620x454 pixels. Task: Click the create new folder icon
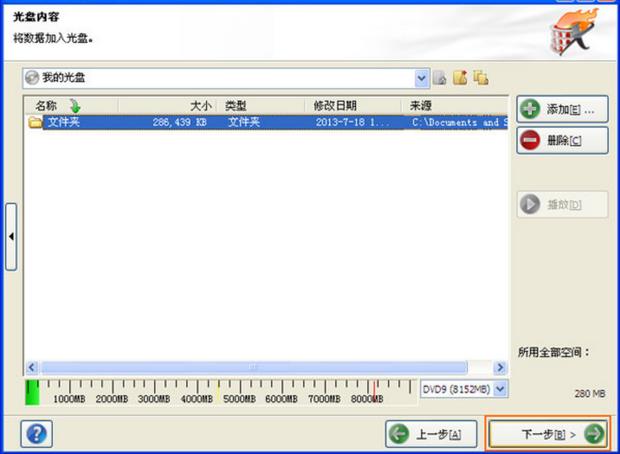tap(460, 77)
